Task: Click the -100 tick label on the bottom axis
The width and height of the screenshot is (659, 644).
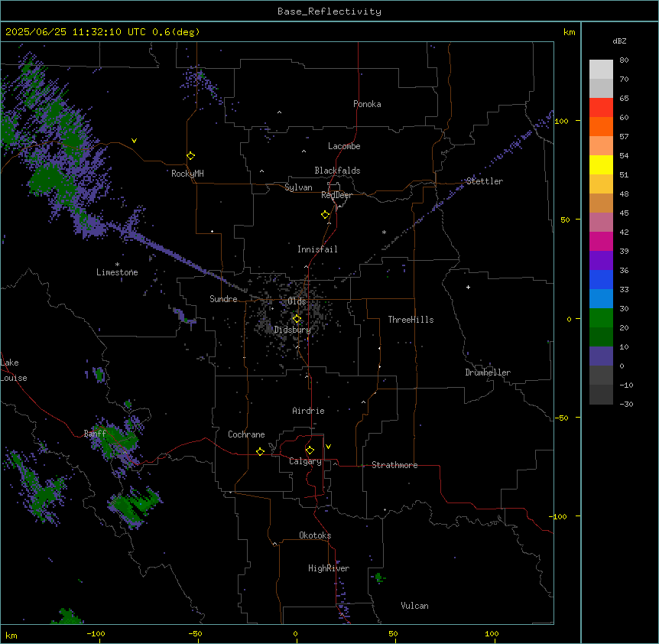Action: pyautogui.click(x=96, y=633)
